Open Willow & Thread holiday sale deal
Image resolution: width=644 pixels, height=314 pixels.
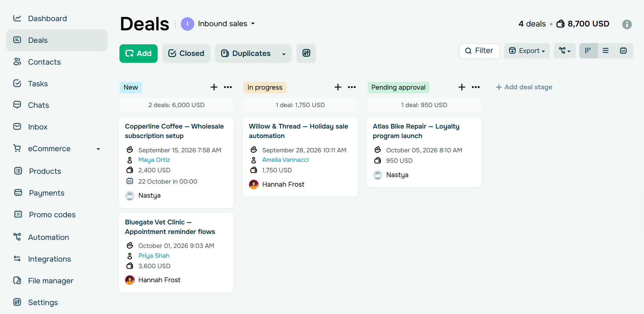pyautogui.click(x=298, y=131)
